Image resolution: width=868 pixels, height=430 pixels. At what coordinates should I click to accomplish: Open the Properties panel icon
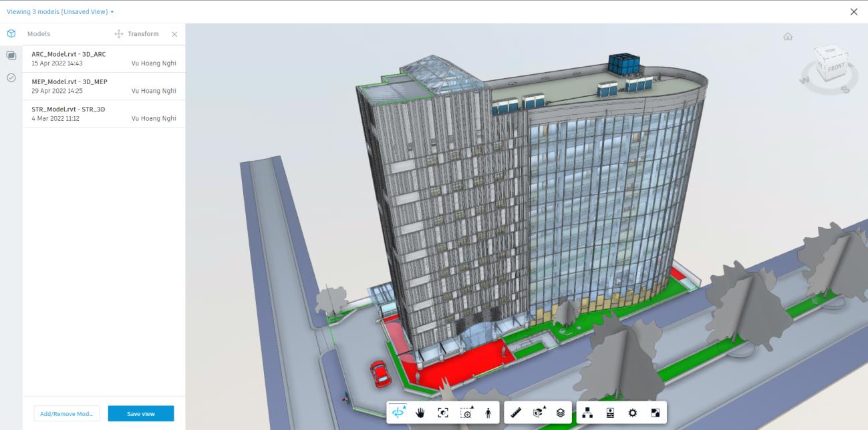[610, 413]
